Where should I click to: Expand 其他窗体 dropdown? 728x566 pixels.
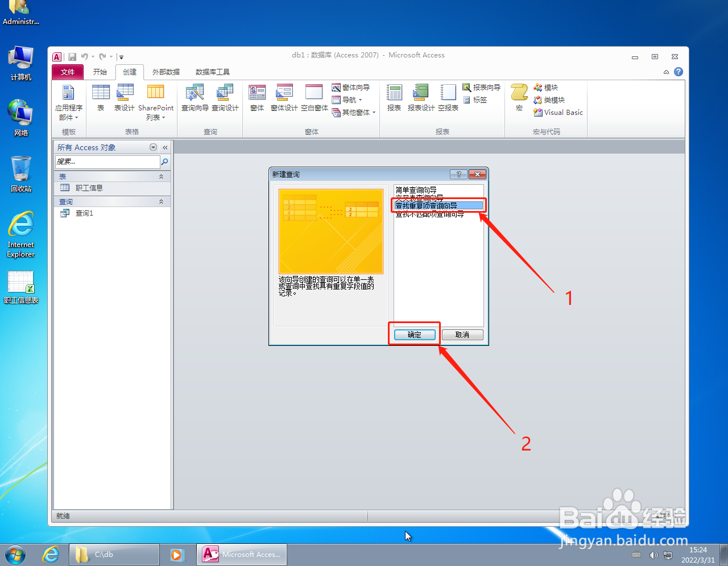[x=354, y=113]
